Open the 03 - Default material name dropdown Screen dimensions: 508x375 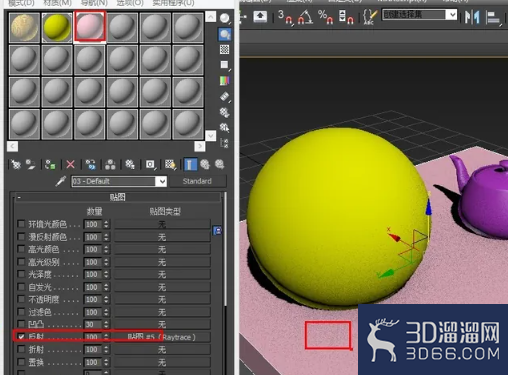[x=162, y=181]
